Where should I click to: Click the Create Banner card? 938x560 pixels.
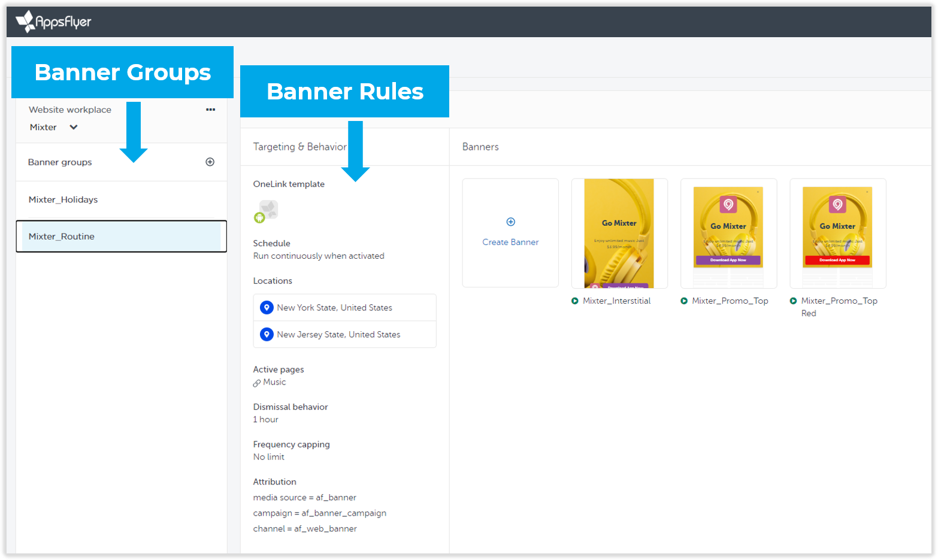(510, 233)
